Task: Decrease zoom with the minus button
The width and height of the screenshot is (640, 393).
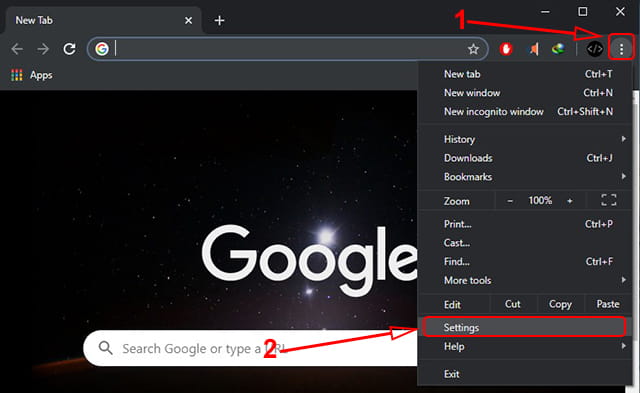Action: click(510, 200)
